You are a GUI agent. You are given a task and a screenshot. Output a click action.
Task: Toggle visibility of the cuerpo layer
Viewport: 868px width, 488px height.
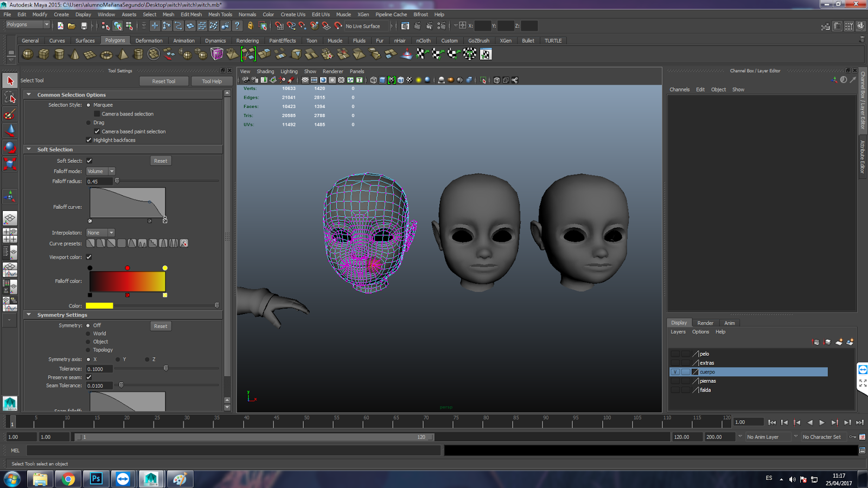click(675, 372)
